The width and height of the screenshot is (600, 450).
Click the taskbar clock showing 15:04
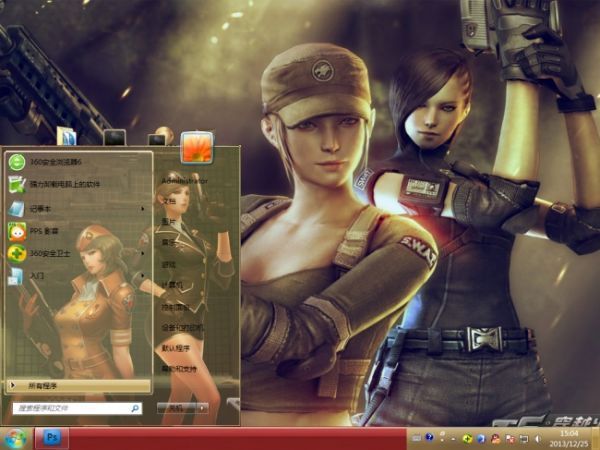pos(569,439)
